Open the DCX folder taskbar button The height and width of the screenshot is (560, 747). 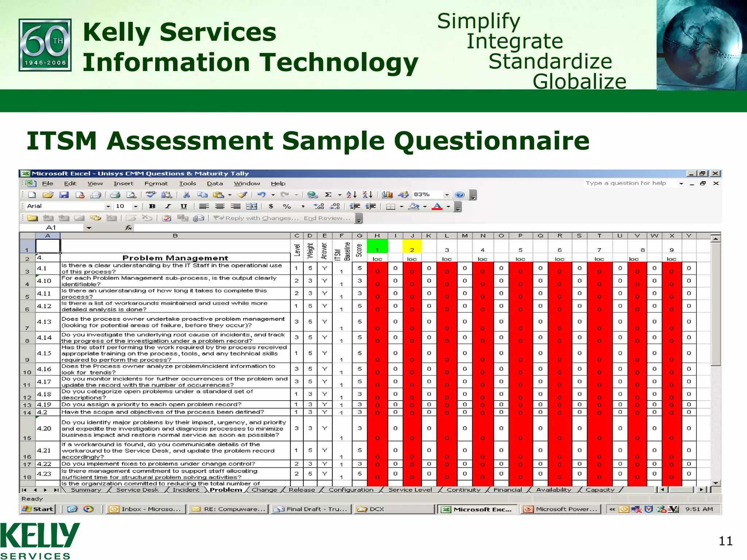394,509
